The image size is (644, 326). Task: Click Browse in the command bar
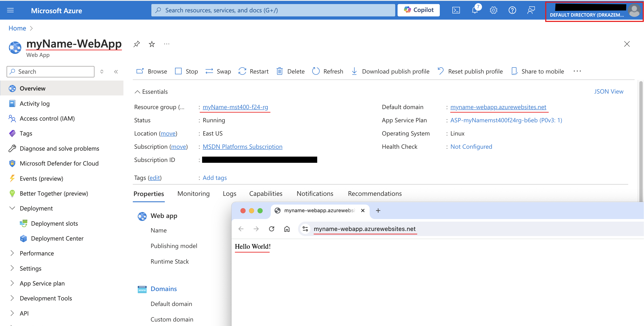(152, 71)
